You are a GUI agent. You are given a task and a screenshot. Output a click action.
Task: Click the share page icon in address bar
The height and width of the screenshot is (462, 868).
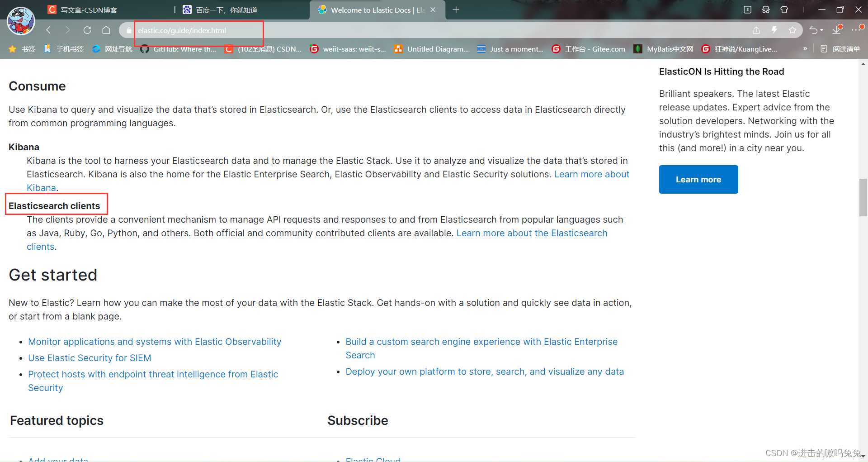756,30
